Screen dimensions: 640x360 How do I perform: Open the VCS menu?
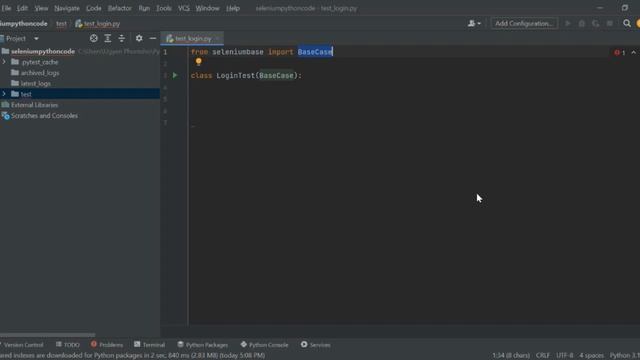tap(184, 8)
